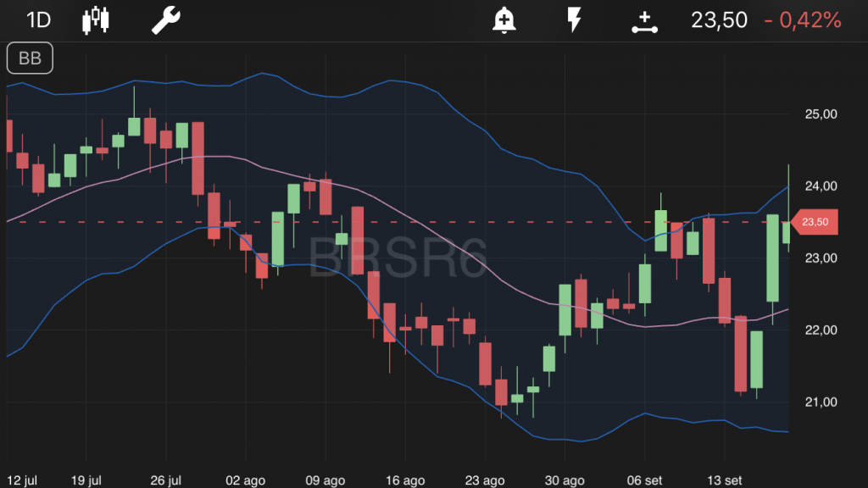This screenshot has height=488, width=868.
Task: Tap the 25,00 price axis label
Action: (x=821, y=114)
